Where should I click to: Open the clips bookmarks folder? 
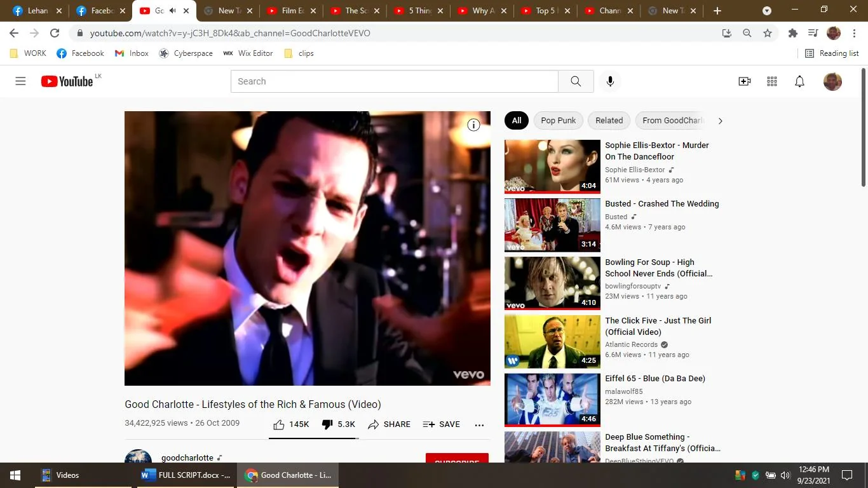coord(299,53)
